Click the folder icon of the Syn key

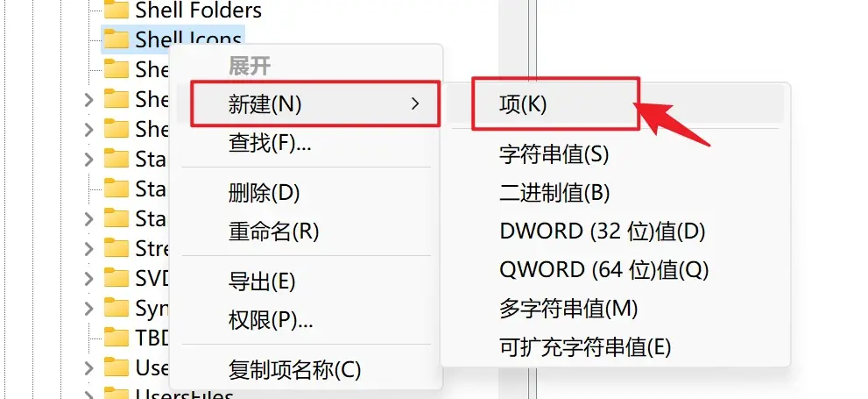116,308
